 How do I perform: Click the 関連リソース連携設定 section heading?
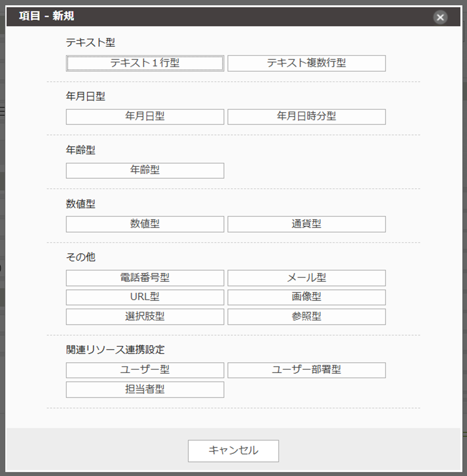[115, 350]
